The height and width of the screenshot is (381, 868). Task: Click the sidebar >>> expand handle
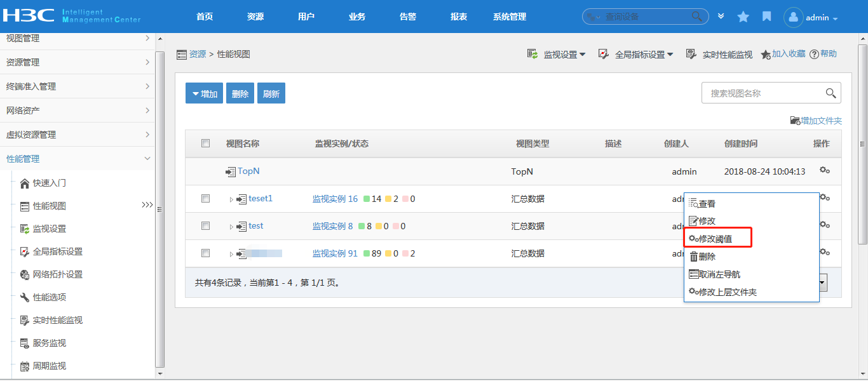(147, 205)
